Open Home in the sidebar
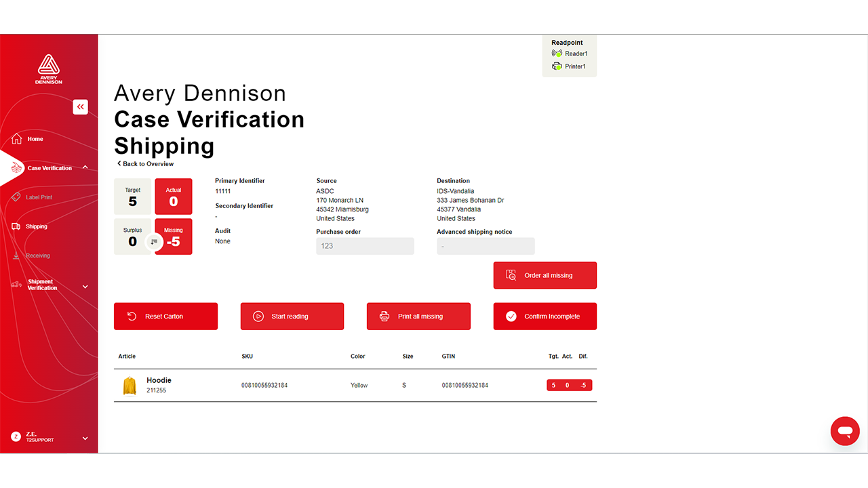868x488 pixels. tap(35, 139)
